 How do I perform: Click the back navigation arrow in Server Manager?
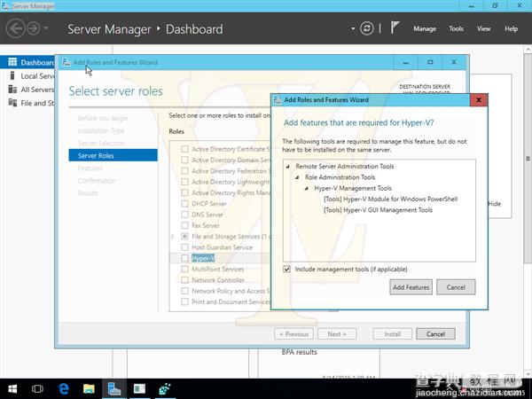coord(16,28)
